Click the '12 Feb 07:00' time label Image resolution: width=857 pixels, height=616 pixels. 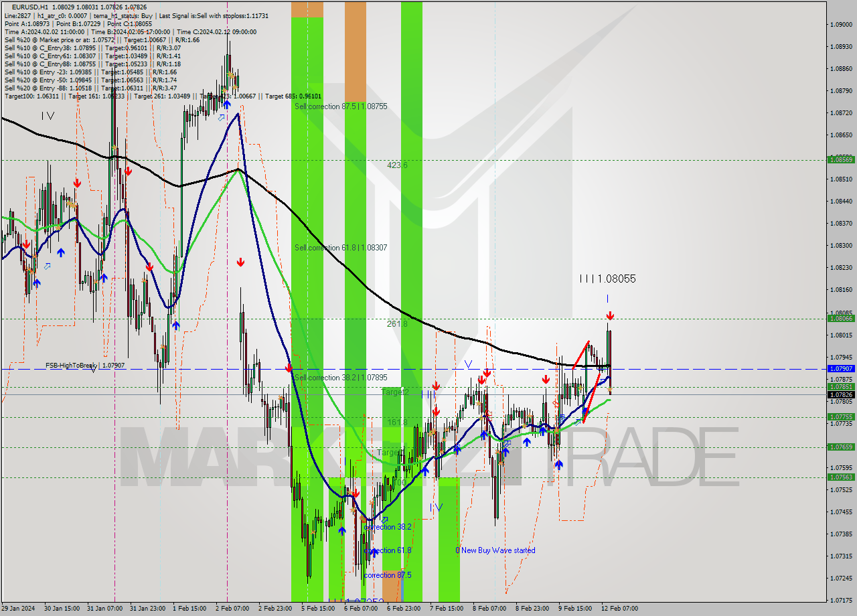(x=619, y=609)
